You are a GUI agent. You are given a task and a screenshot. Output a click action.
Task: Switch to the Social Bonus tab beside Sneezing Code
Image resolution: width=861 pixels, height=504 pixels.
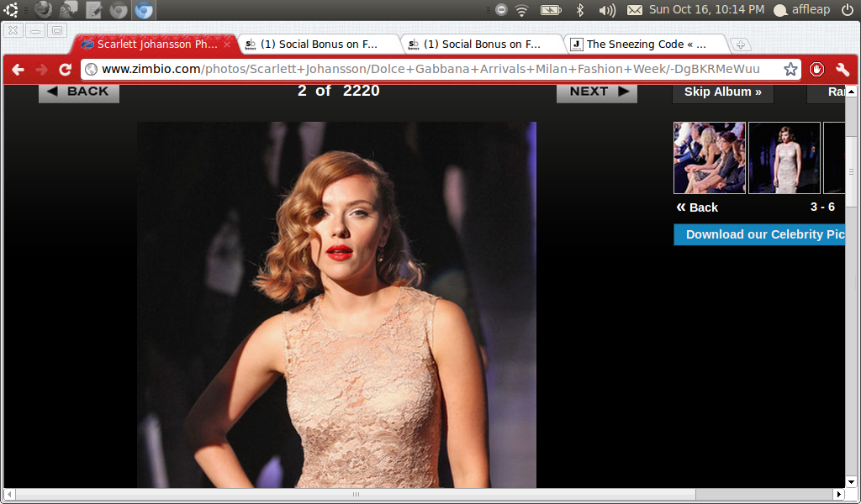(483, 45)
